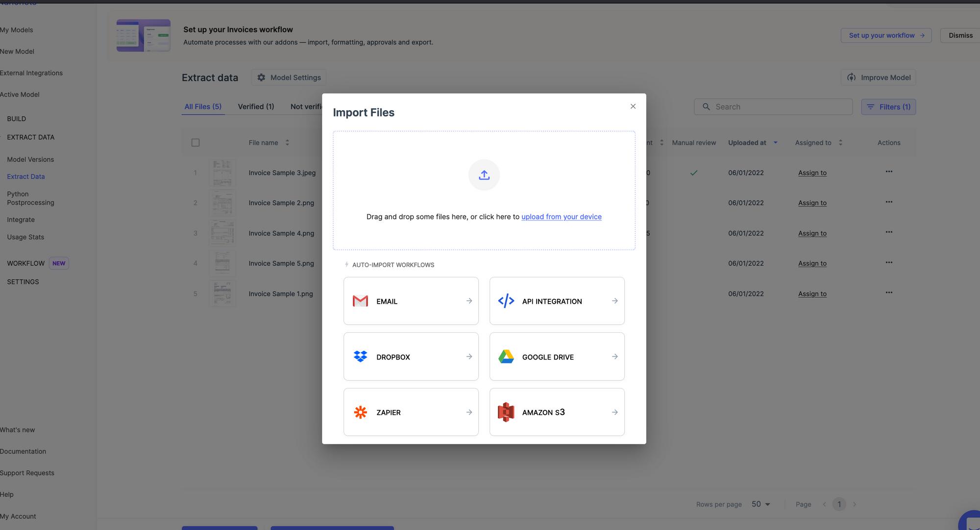Open the Rows per page dropdown
The image size is (980, 530).
(x=761, y=504)
